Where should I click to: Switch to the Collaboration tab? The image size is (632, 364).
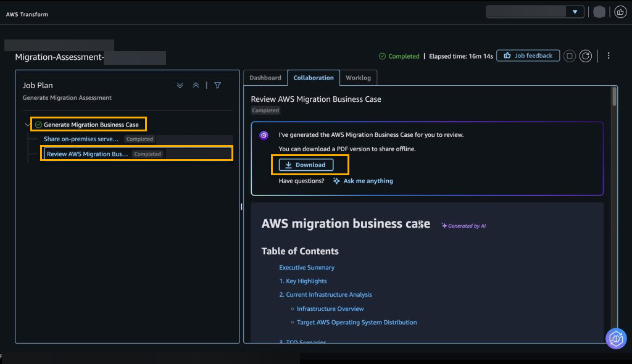(x=314, y=78)
